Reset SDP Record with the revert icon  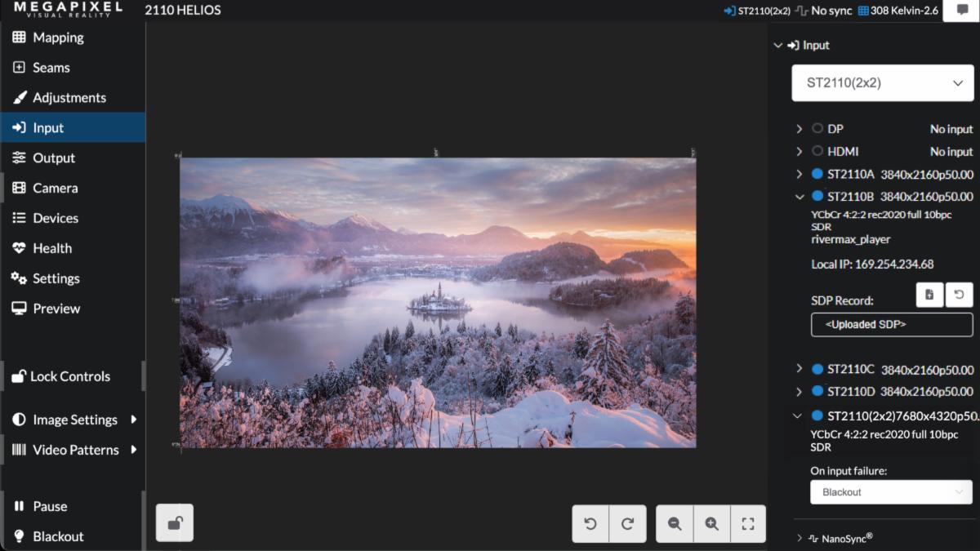[x=959, y=295]
